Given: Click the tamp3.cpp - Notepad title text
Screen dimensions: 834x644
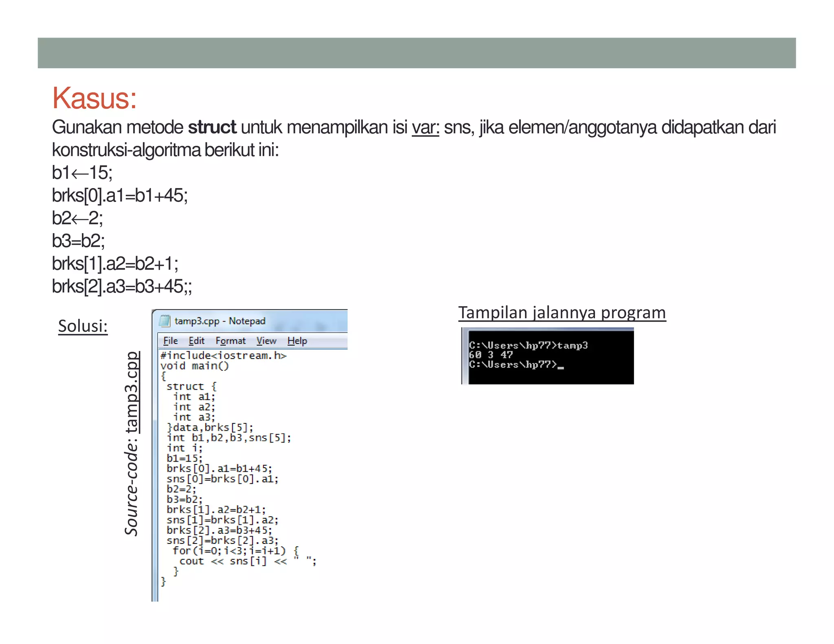Looking at the screenshot, I should 220,321.
